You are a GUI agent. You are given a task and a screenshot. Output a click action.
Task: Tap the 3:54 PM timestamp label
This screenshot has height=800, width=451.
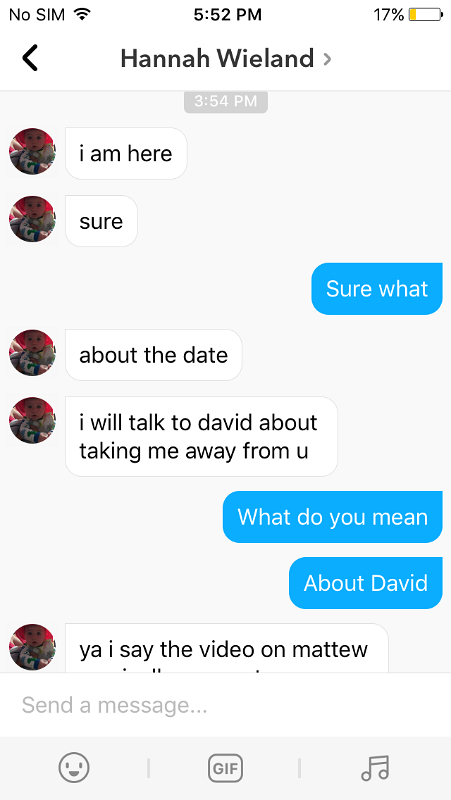click(226, 101)
